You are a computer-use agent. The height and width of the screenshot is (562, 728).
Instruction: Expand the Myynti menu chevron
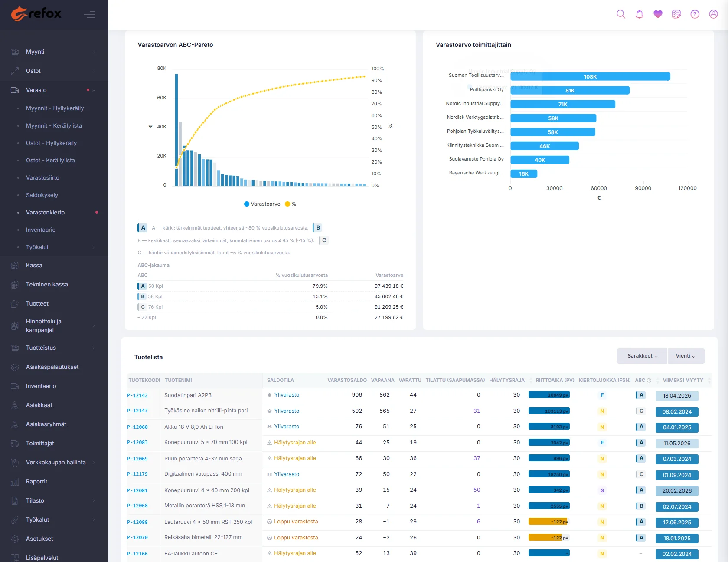[94, 52]
